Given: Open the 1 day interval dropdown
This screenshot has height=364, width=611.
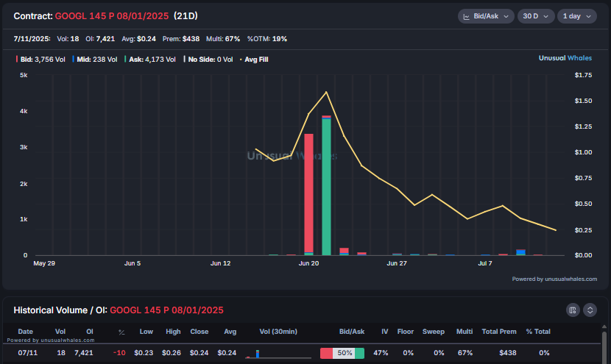Looking at the screenshot, I should (x=577, y=16).
